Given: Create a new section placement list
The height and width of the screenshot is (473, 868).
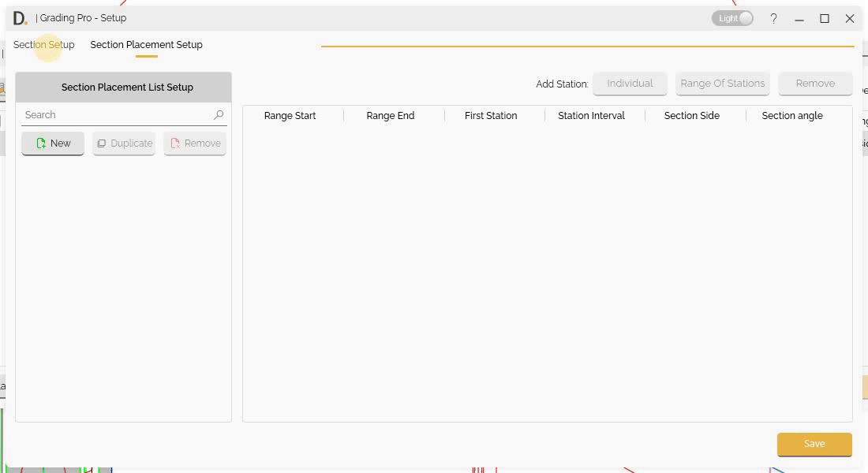Looking at the screenshot, I should click(x=52, y=143).
